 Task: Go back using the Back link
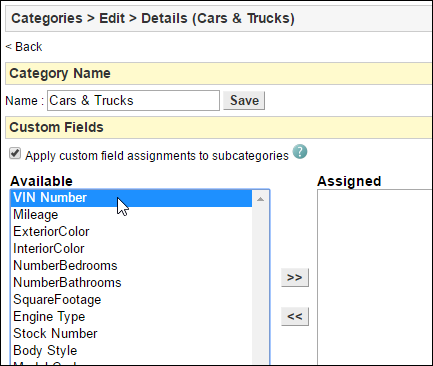click(24, 47)
